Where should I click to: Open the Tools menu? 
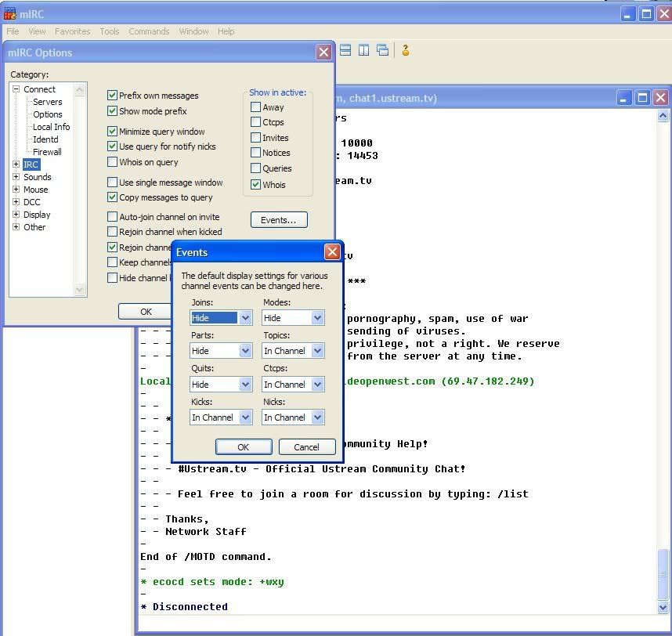(x=110, y=31)
